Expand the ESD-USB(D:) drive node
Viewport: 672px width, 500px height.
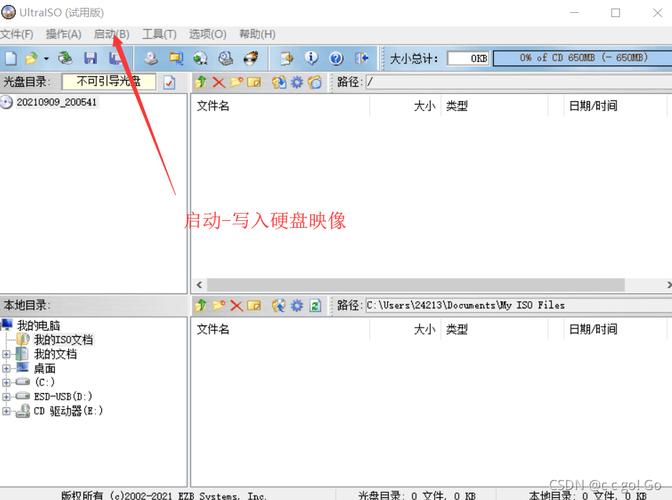pos(7,396)
